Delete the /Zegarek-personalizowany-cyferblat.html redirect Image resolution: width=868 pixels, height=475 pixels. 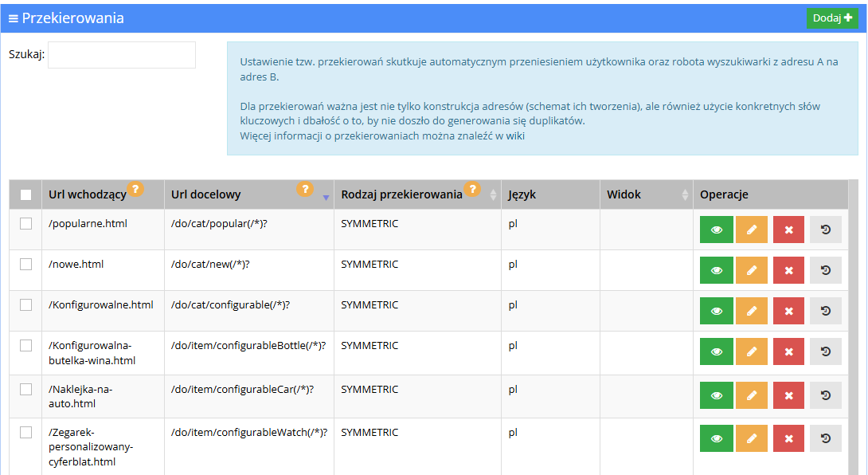coord(789,438)
